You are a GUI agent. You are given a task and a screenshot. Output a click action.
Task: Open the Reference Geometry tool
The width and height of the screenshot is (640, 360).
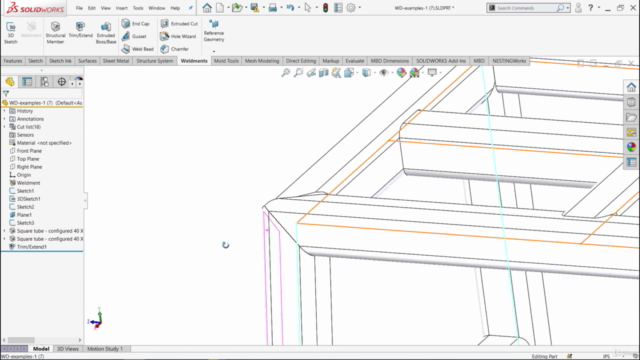click(x=214, y=31)
